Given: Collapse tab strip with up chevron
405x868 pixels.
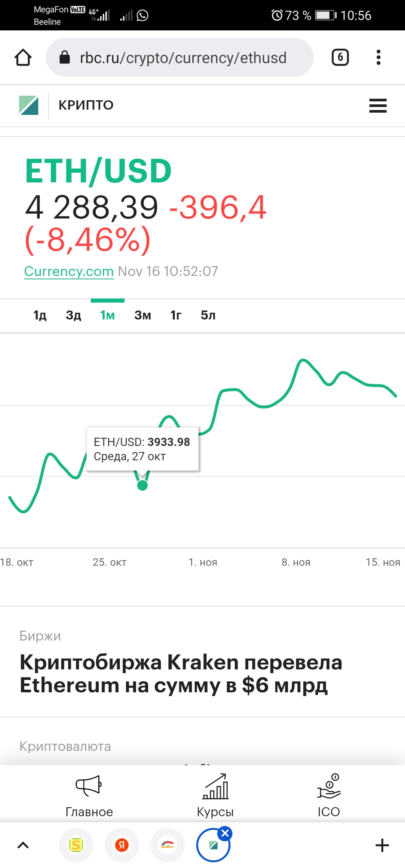Looking at the screenshot, I should pyautogui.click(x=23, y=845).
